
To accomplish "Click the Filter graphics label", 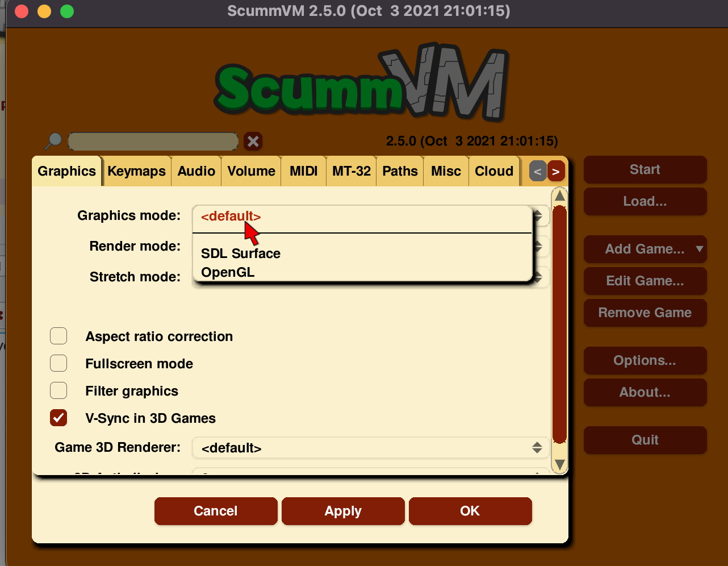I will pos(132,391).
